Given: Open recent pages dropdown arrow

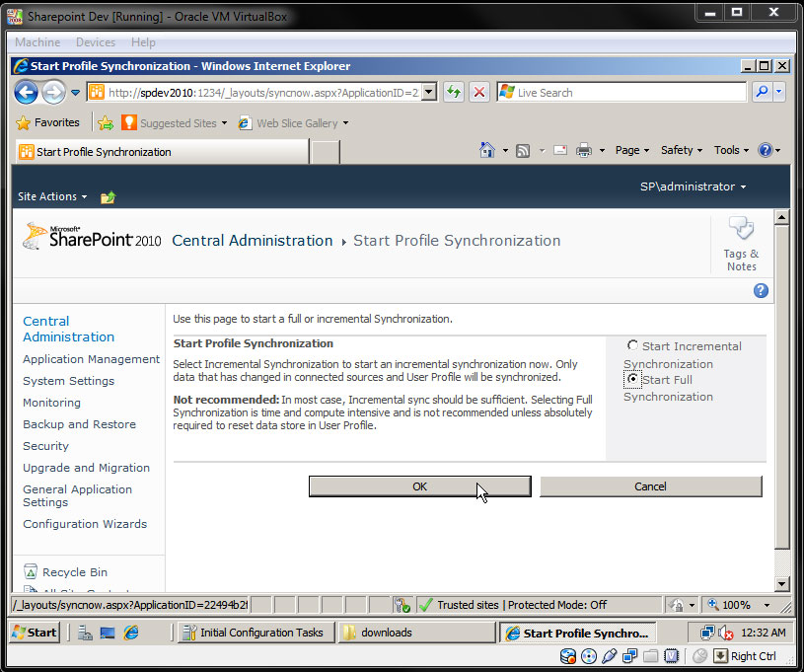Looking at the screenshot, I should coord(75,93).
